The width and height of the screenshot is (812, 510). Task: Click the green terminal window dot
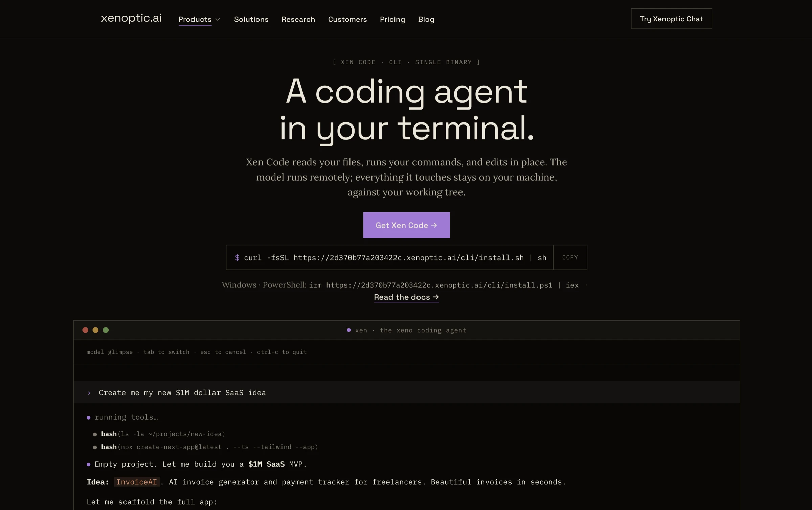pyautogui.click(x=106, y=330)
